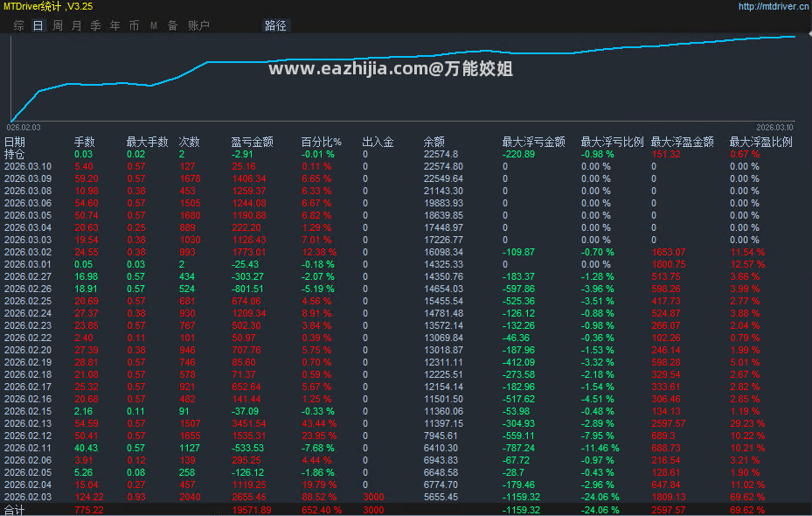Open the 备 tab
This screenshot has width=812, height=516.
tap(172, 25)
